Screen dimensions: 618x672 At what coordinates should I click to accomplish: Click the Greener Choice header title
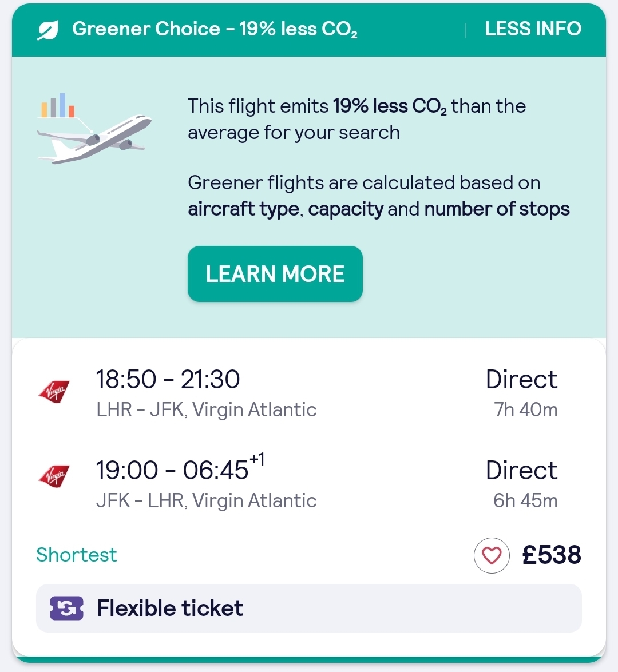point(215,30)
